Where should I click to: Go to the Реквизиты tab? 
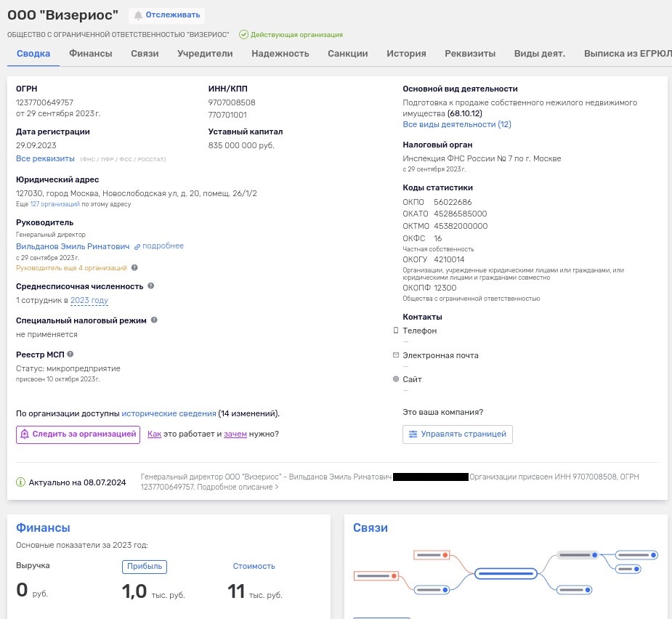pos(470,54)
